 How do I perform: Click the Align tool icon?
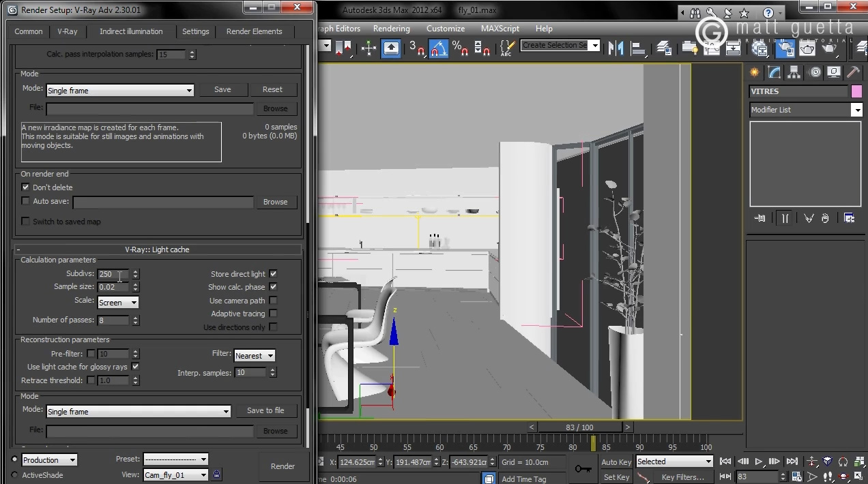point(639,48)
